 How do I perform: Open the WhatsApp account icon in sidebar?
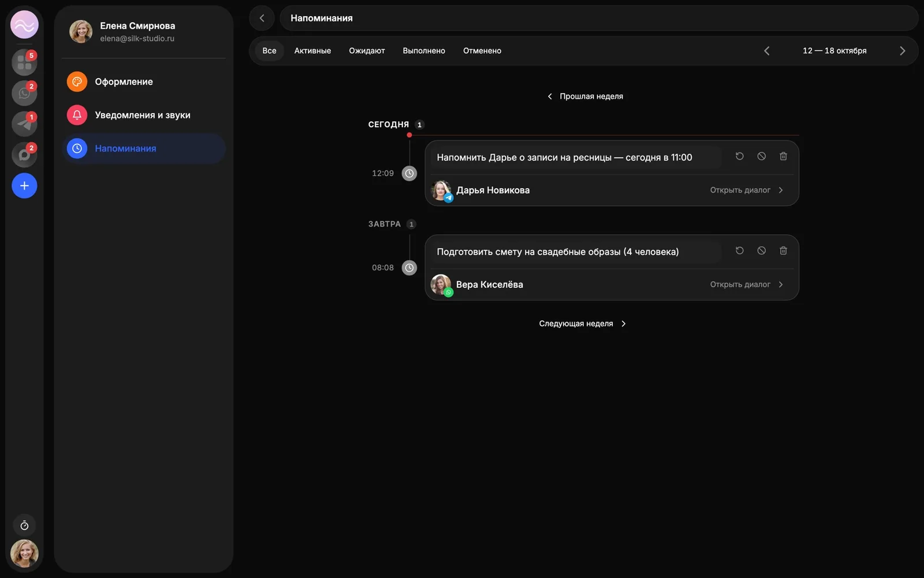pyautogui.click(x=24, y=93)
